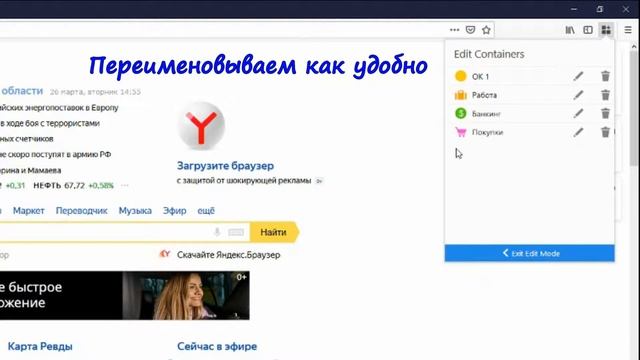640x360 pixels.
Task: Open the Переводчик service tab
Action: [x=81, y=211]
